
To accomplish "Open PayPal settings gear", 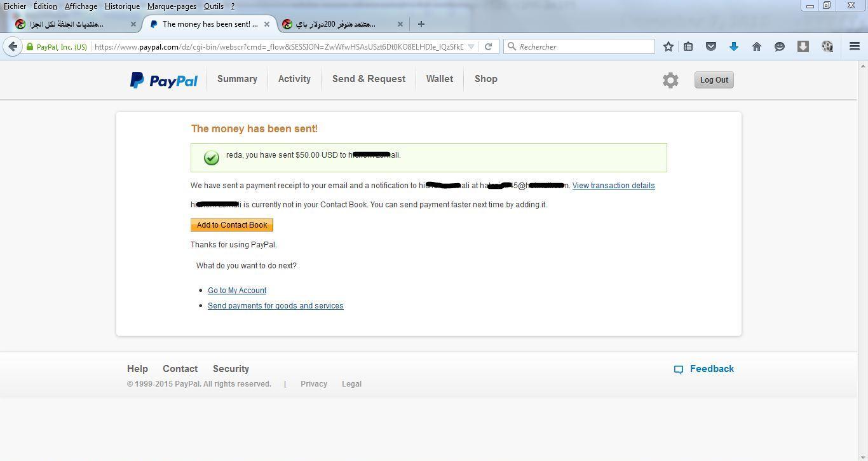I will click(670, 80).
